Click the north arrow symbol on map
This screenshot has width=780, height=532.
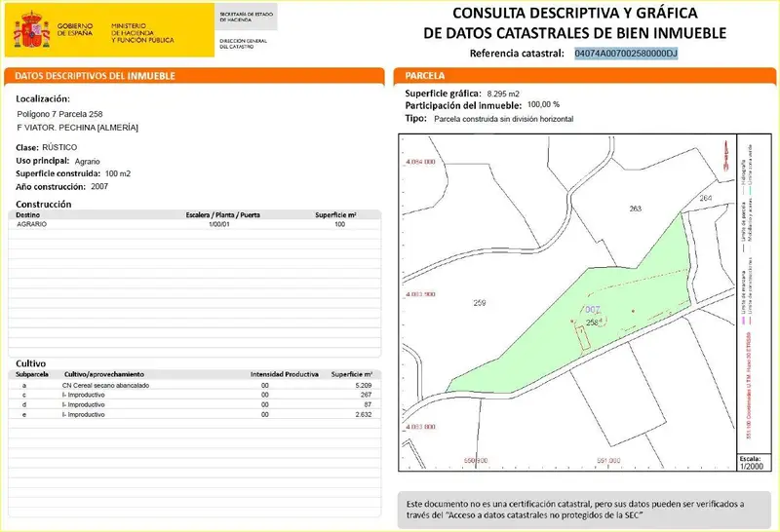pyautogui.click(x=726, y=155)
